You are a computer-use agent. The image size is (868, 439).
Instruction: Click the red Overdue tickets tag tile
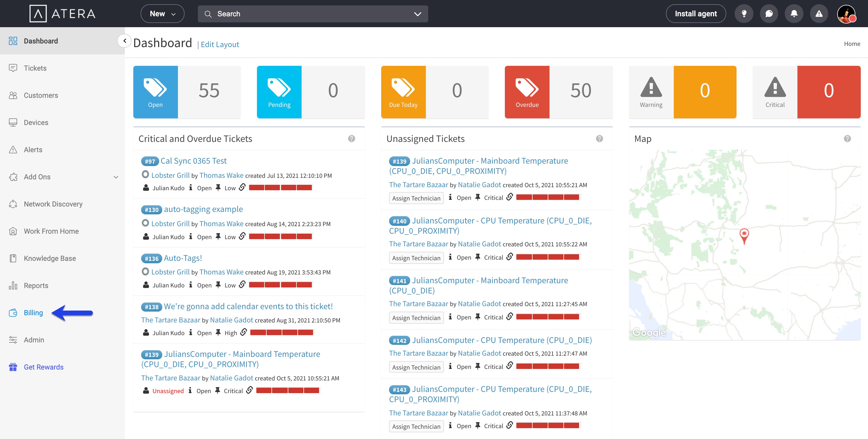[527, 92]
